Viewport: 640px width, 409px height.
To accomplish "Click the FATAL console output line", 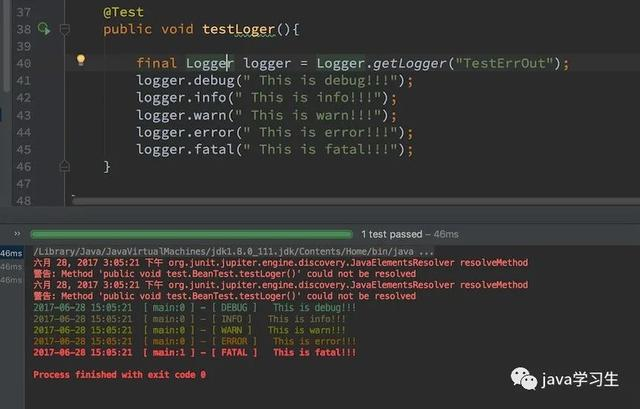I will (195, 352).
